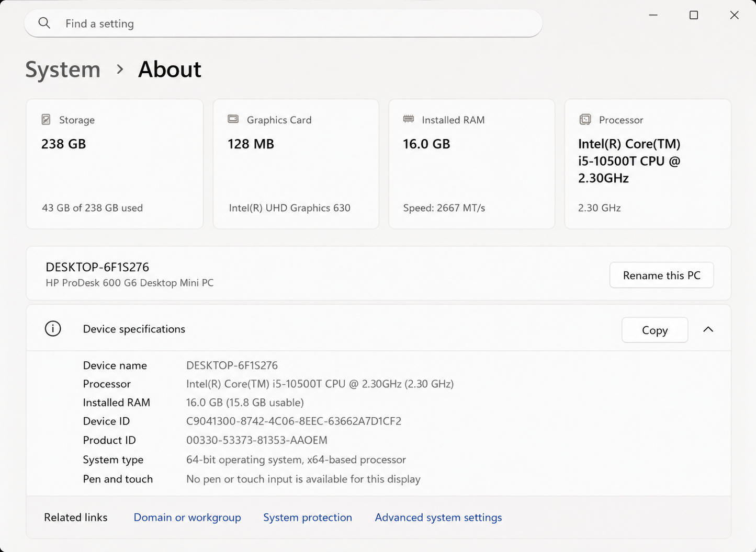
Task: Select the 16.0 GB installed RAM value
Action: [x=426, y=144]
